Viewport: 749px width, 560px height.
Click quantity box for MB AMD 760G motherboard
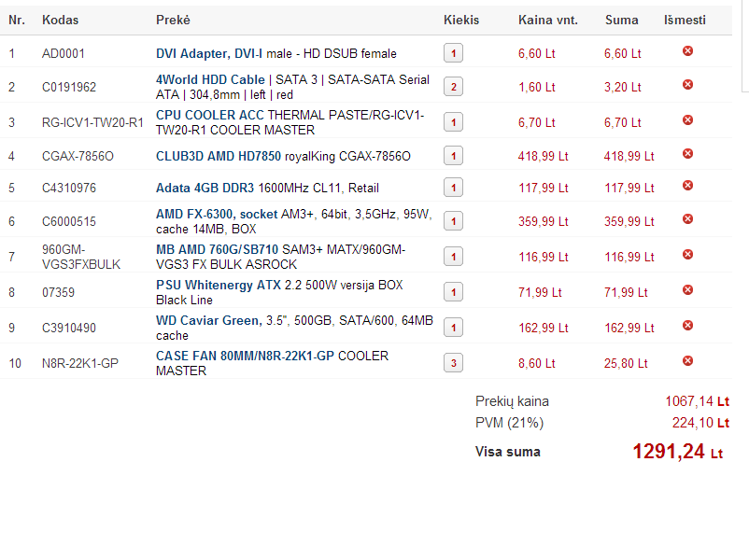453,257
